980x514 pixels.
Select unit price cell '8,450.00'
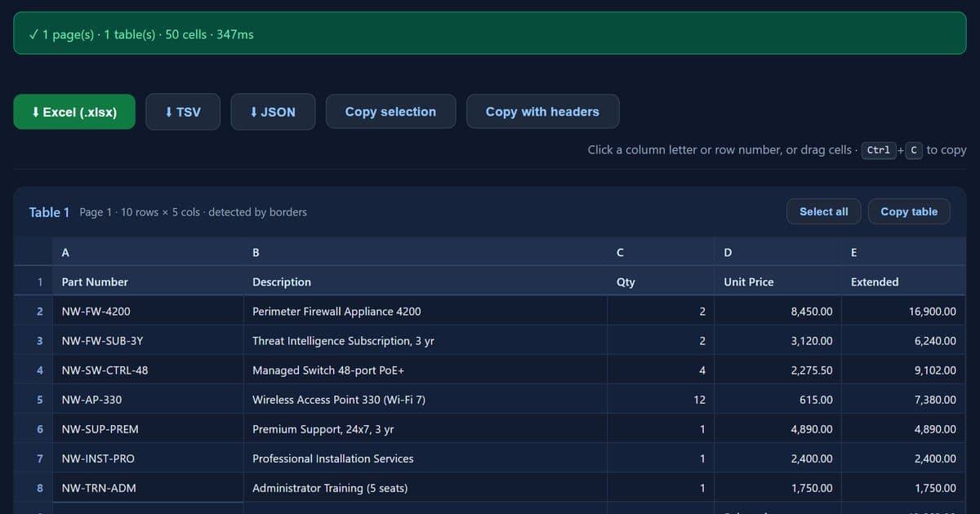pos(779,311)
